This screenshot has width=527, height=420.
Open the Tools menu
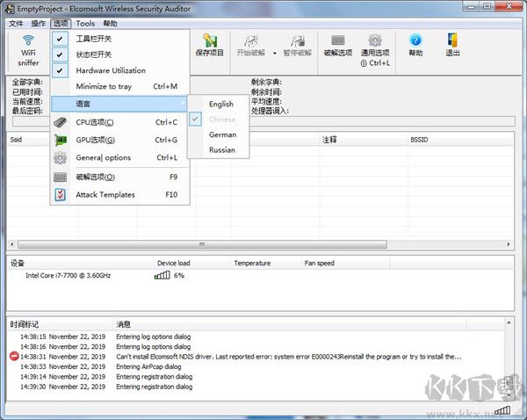(x=85, y=24)
